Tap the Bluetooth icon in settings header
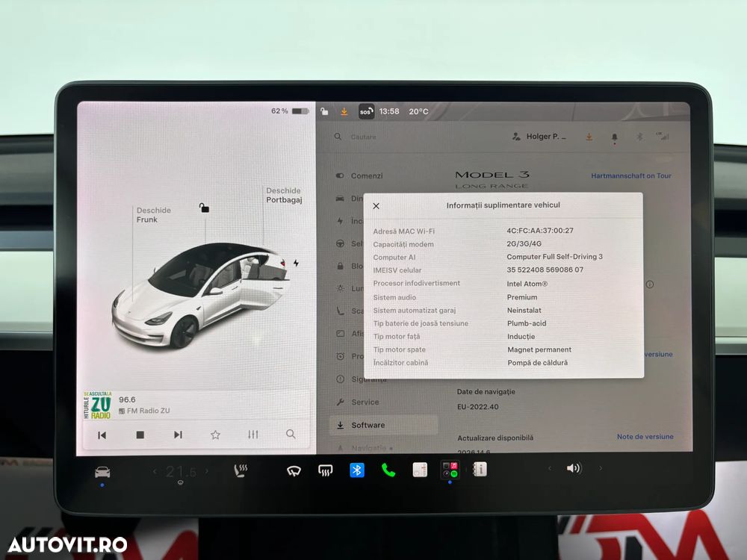This screenshot has height=560, width=747. (639, 137)
